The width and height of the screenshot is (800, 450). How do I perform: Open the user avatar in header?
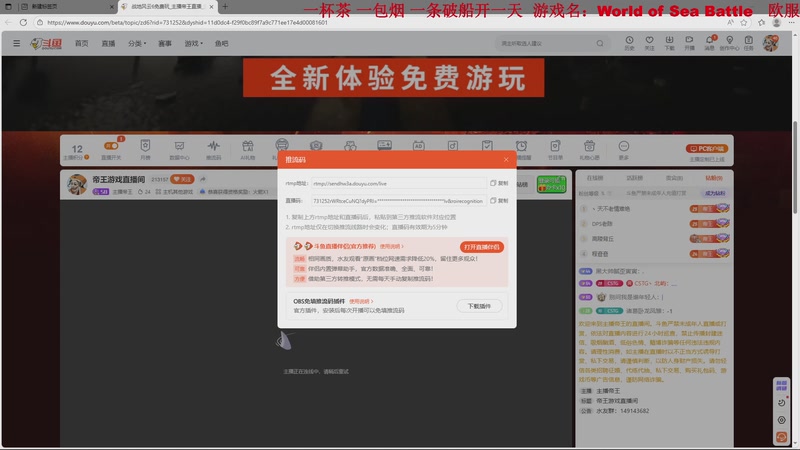[770, 43]
